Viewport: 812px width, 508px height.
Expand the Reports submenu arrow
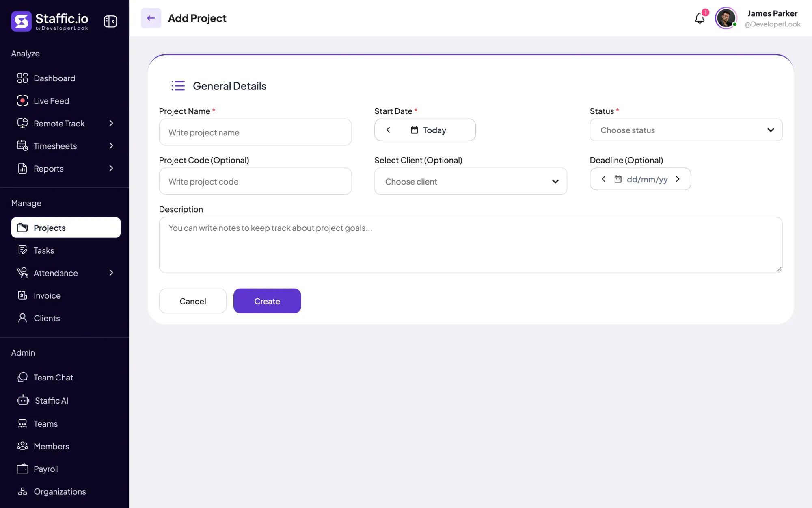coord(111,168)
